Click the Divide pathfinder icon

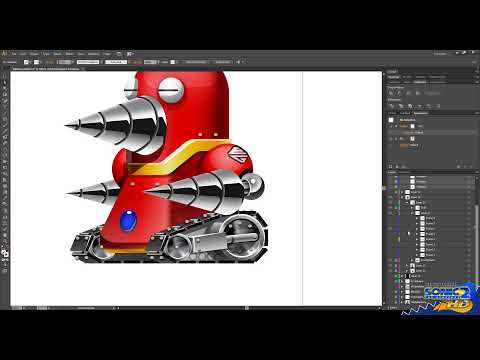coord(392,106)
